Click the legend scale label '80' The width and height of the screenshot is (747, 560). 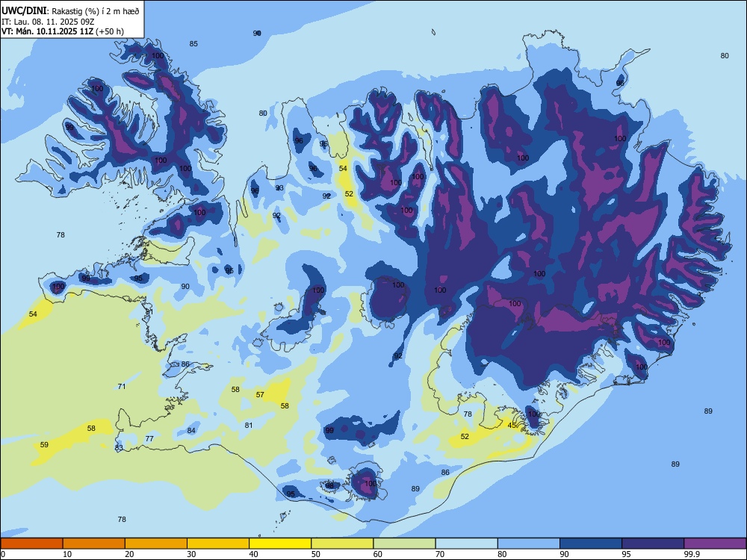click(x=502, y=554)
